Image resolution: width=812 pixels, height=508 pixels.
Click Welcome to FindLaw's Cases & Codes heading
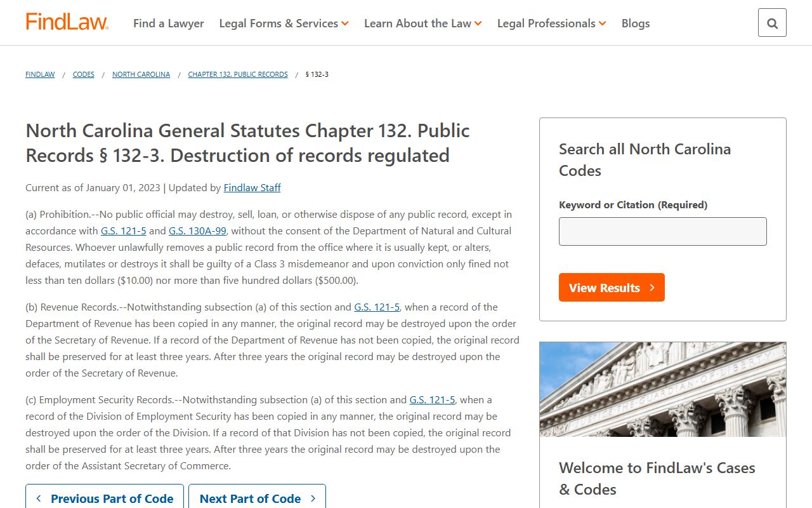(x=657, y=479)
